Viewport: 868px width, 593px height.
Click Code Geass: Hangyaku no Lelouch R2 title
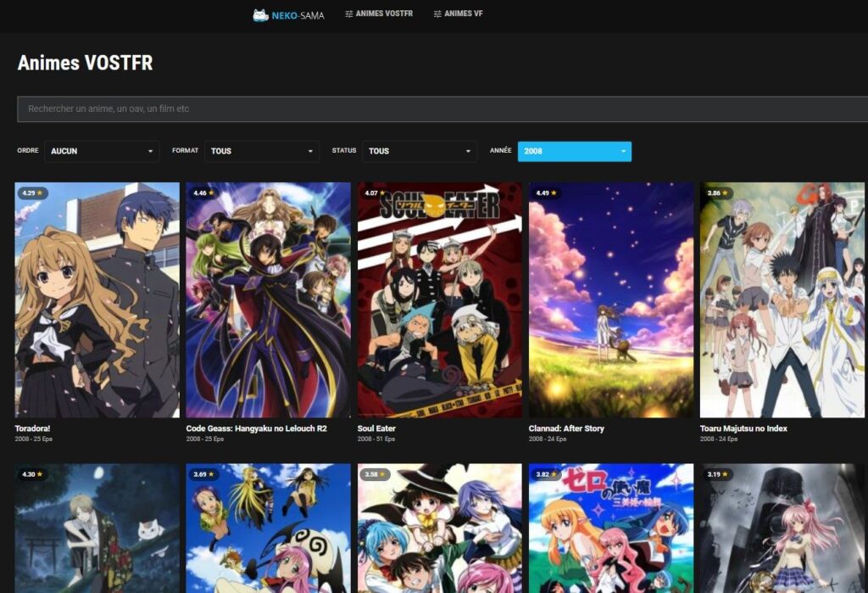(256, 428)
